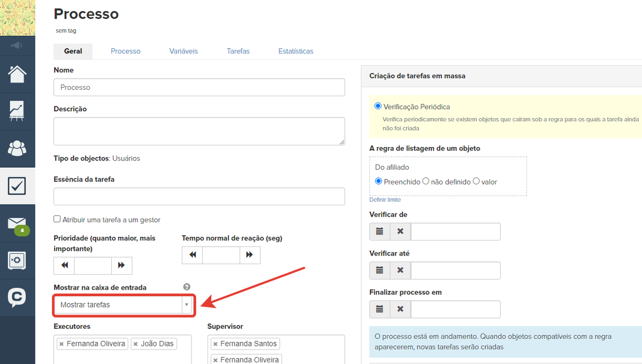Choose the não definido radio option
642x364 pixels.
(x=426, y=181)
